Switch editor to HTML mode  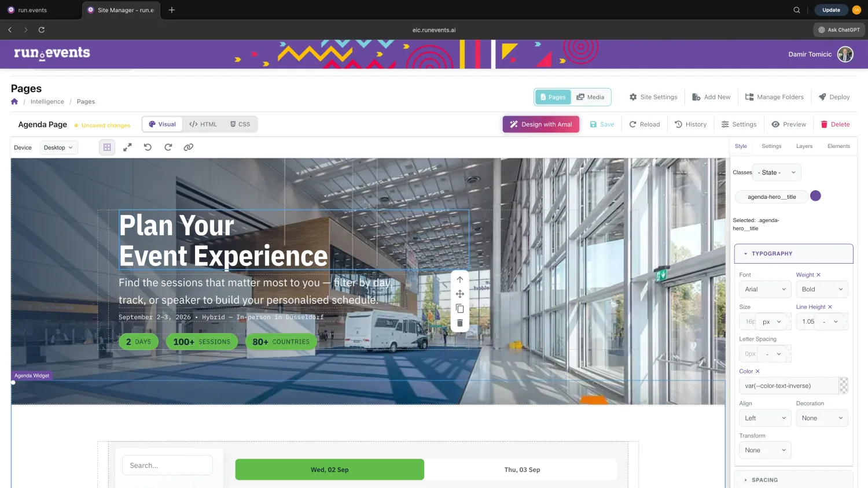click(203, 124)
